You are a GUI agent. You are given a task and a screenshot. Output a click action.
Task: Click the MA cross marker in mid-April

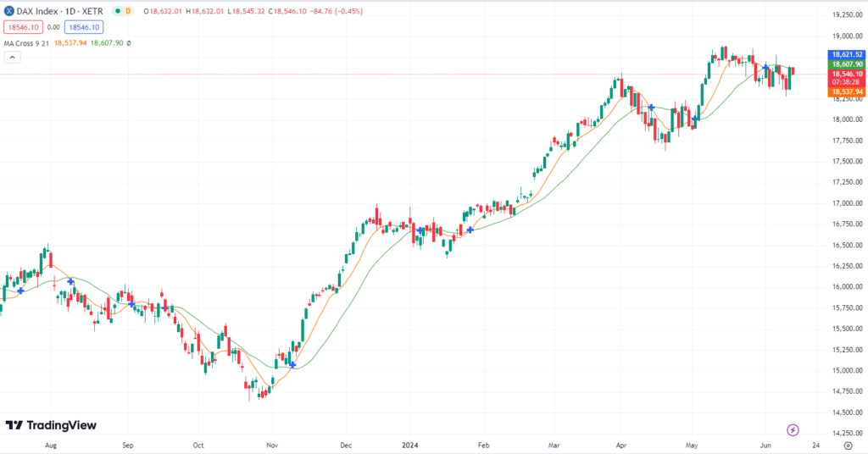652,108
